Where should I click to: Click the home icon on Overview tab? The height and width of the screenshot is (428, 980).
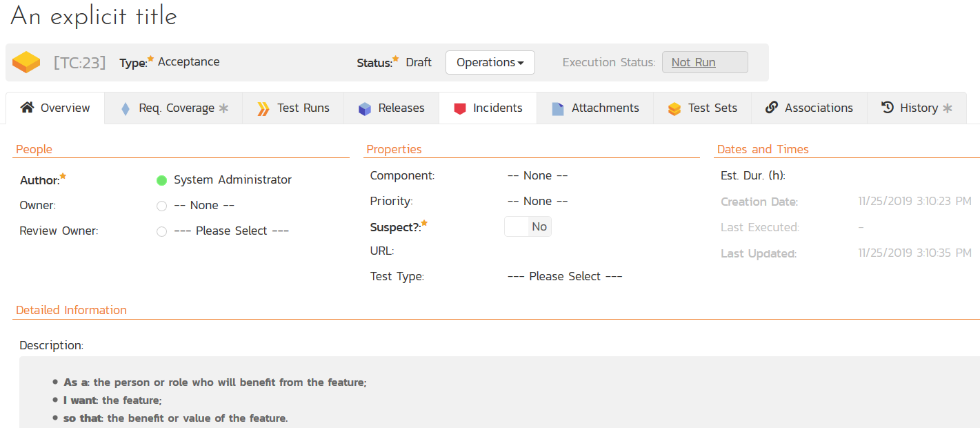27,108
